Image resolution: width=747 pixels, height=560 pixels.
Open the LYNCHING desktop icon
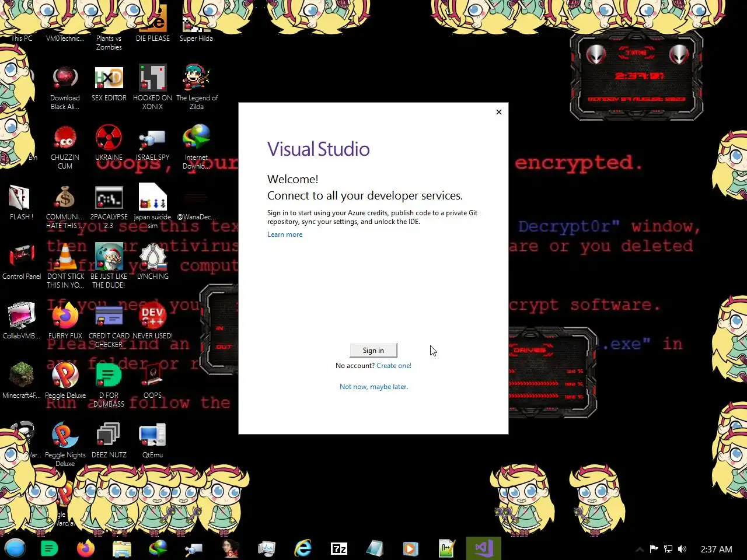(153, 262)
